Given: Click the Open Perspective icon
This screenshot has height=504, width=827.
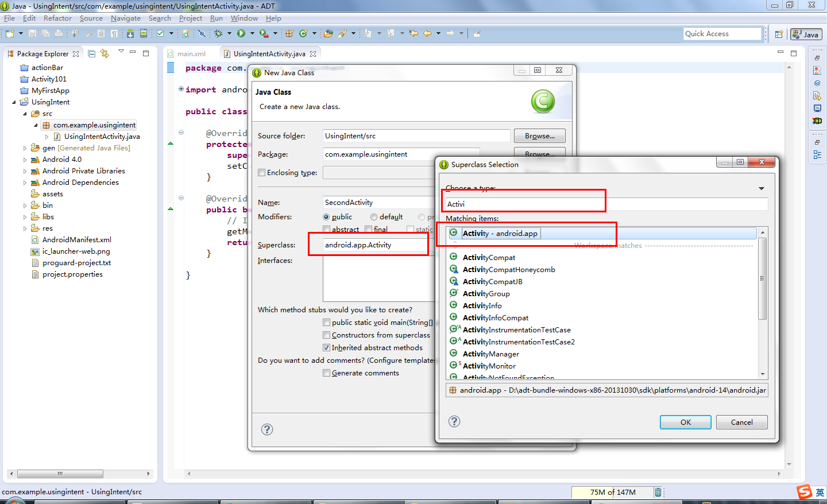Looking at the screenshot, I should [779, 34].
